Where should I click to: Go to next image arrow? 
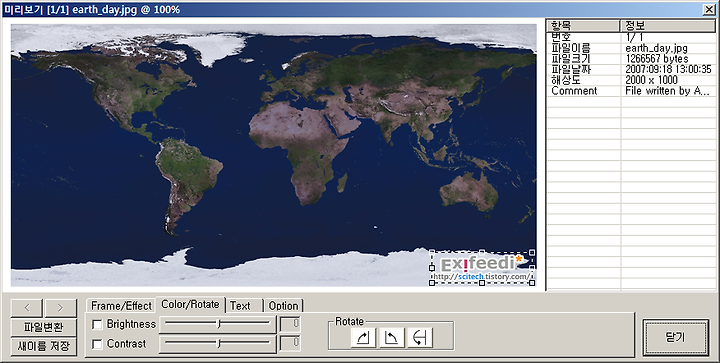[x=60, y=307]
